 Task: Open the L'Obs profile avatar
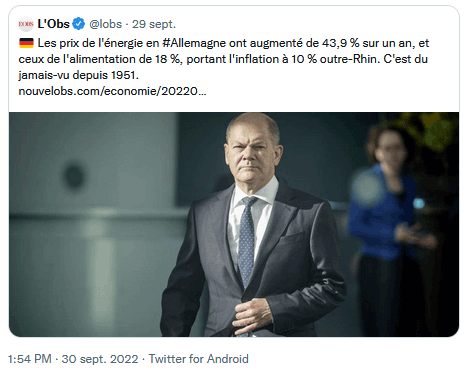click(x=26, y=24)
